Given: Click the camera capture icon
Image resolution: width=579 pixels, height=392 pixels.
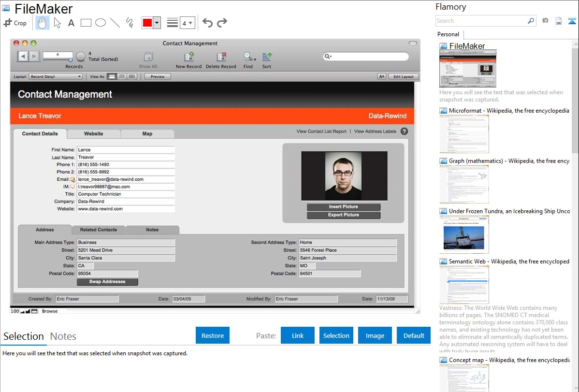Looking at the screenshot, I should [x=545, y=21].
